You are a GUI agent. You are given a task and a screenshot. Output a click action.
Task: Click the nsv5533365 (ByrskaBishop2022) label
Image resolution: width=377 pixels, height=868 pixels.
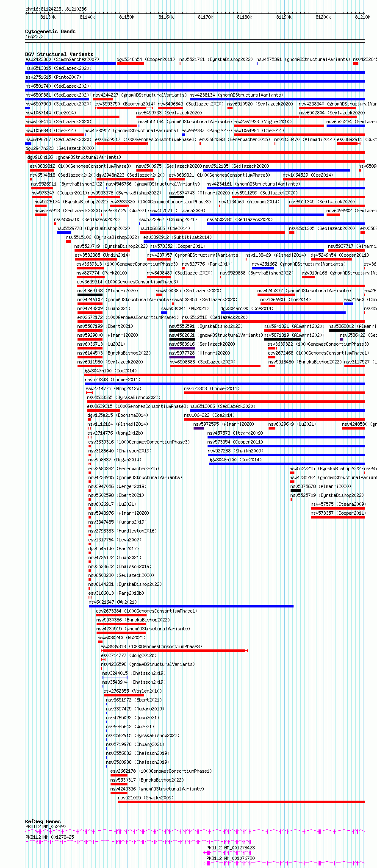(x=124, y=397)
